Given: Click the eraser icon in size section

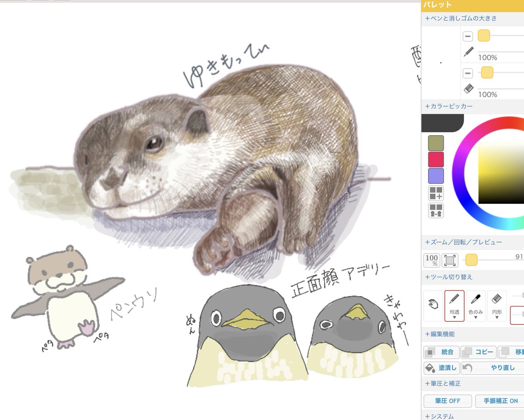Looking at the screenshot, I should click(x=468, y=89).
